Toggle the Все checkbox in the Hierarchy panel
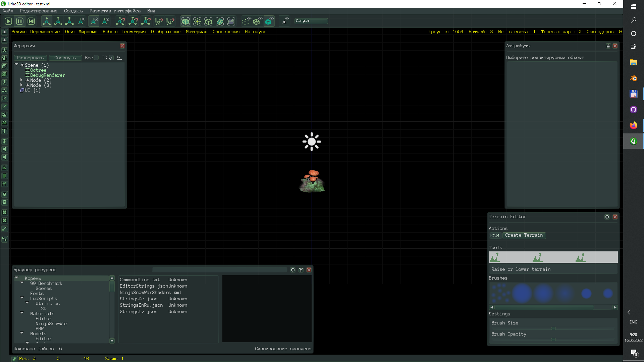This screenshot has width=644, height=362. pos(96,58)
